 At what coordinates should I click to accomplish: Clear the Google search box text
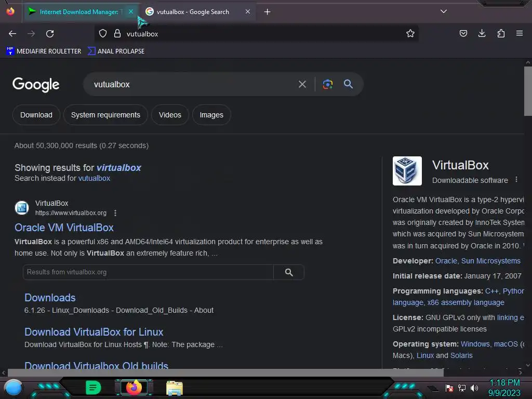tap(302, 84)
